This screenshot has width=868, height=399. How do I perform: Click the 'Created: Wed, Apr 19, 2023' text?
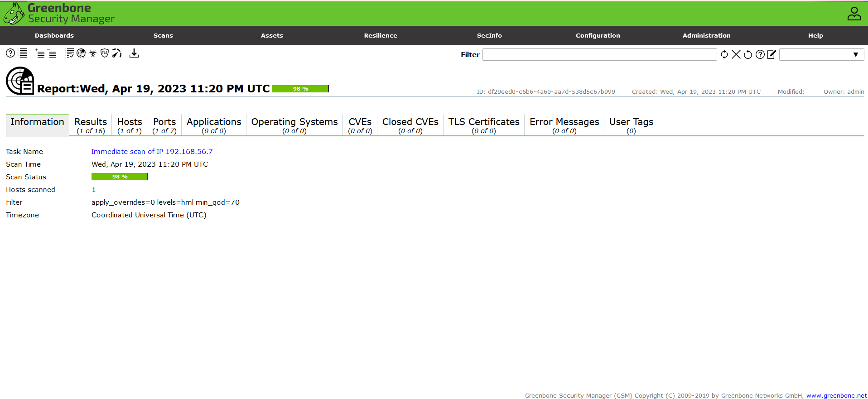696,91
